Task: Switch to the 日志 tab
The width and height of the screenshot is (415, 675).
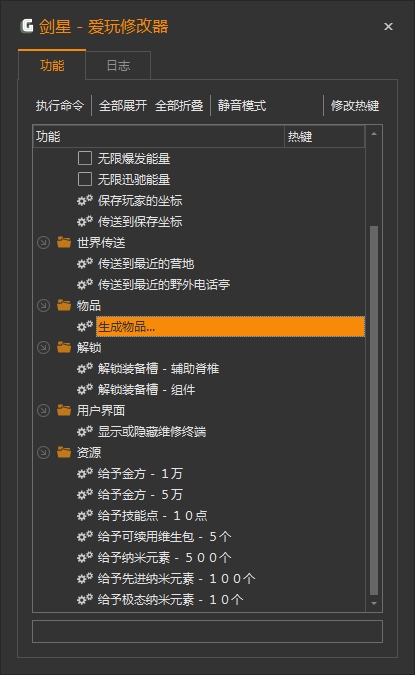Action: [x=118, y=65]
